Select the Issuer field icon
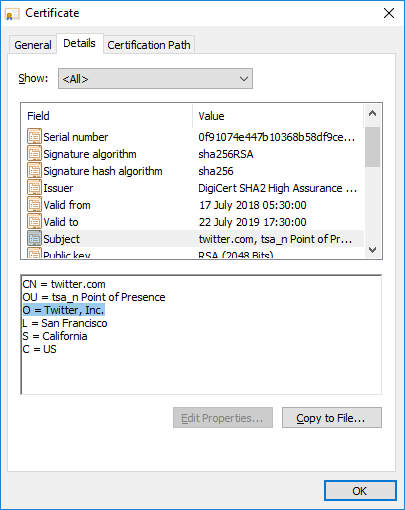This screenshot has width=405, height=510. click(34, 188)
